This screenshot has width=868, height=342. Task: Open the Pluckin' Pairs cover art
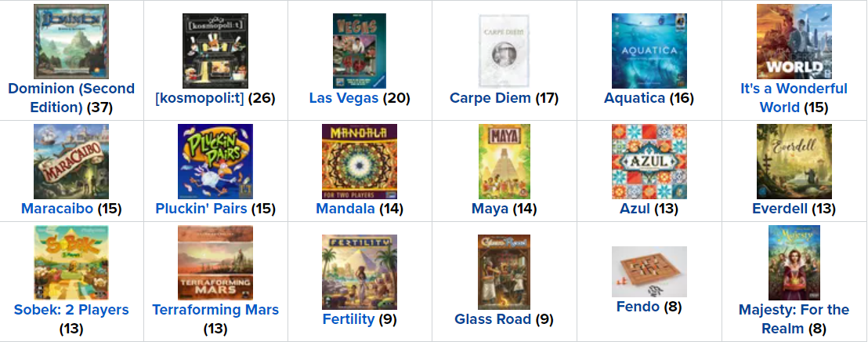pos(215,162)
